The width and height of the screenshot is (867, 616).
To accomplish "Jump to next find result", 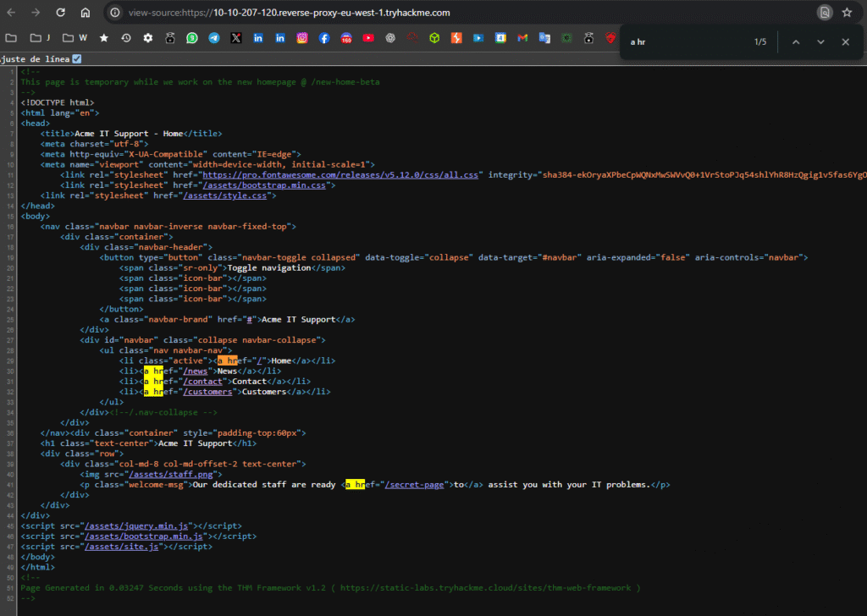I will click(x=820, y=41).
